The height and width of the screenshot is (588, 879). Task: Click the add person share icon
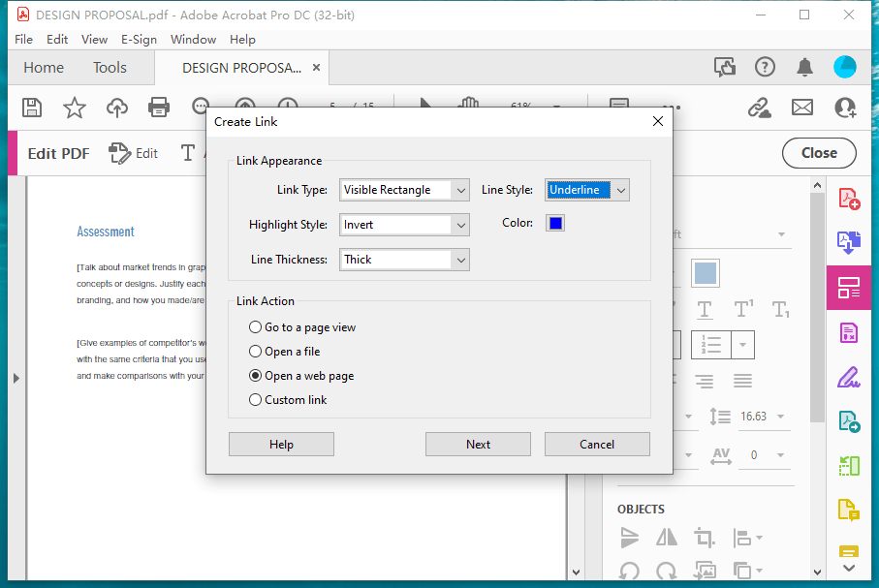845,108
